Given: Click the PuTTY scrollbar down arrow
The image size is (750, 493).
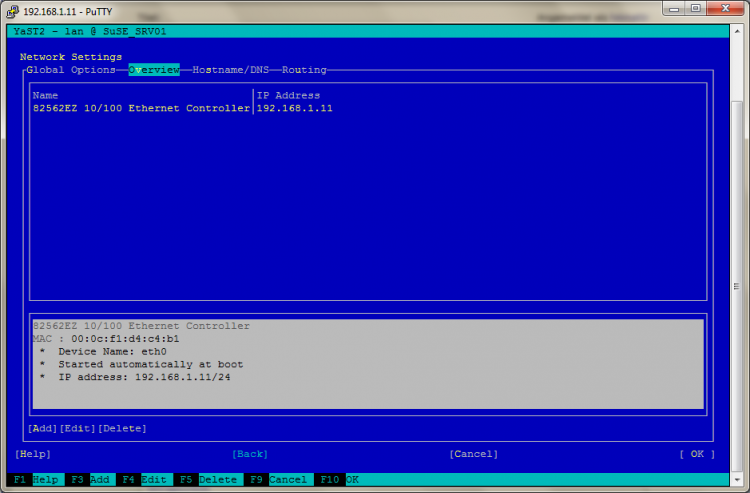Looking at the screenshot, I should [737, 479].
